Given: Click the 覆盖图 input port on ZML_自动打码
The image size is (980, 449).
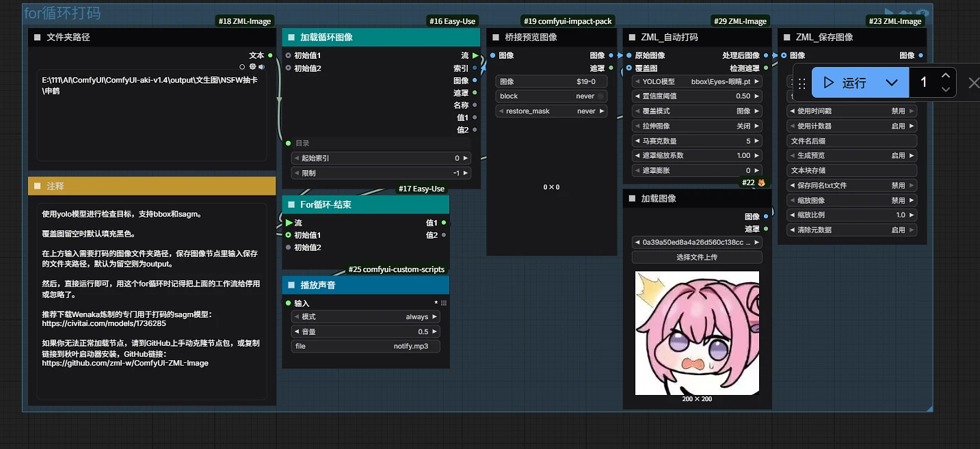Looking at the screenshot, I should 629,68.
